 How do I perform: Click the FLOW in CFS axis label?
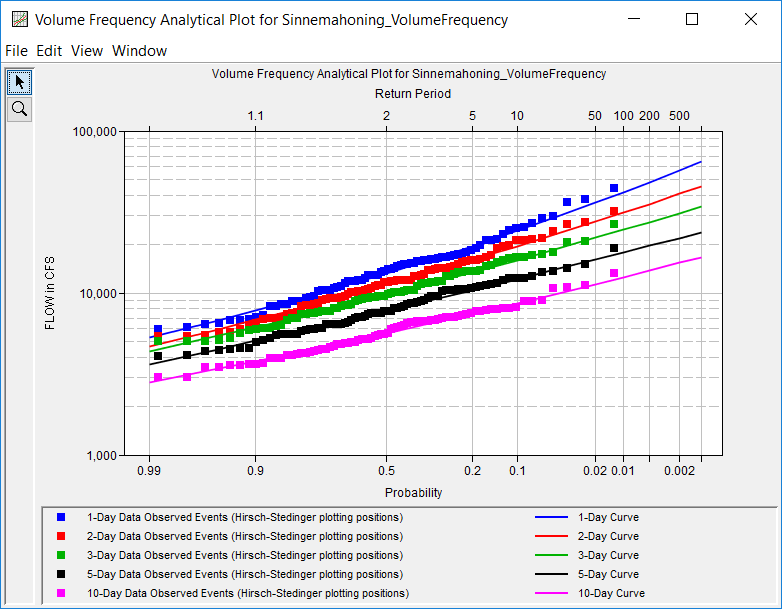coord(49,293)
